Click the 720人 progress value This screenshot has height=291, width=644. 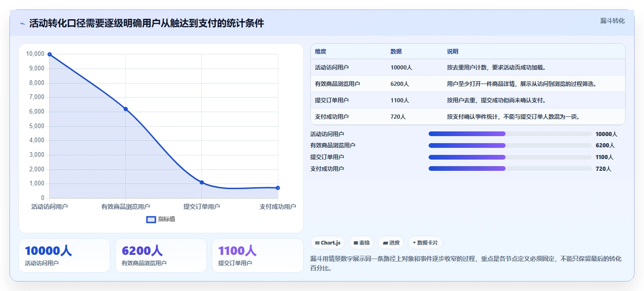[x=603, y=169]
